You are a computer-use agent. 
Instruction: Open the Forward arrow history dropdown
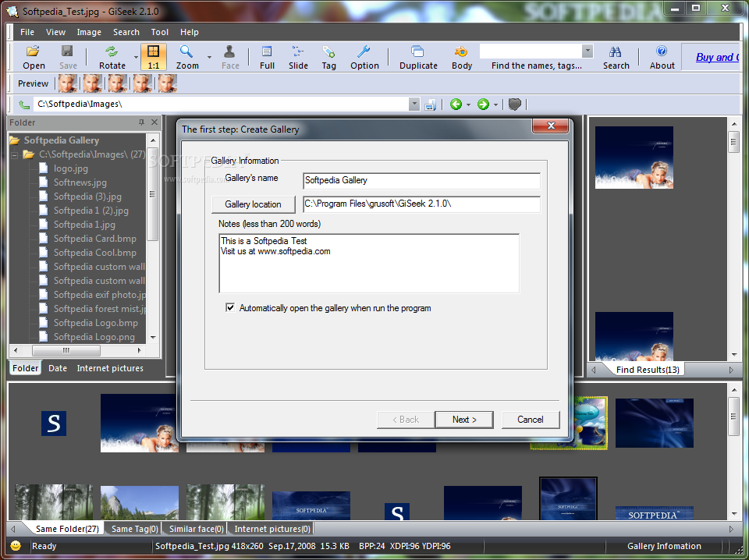[496, 105]
